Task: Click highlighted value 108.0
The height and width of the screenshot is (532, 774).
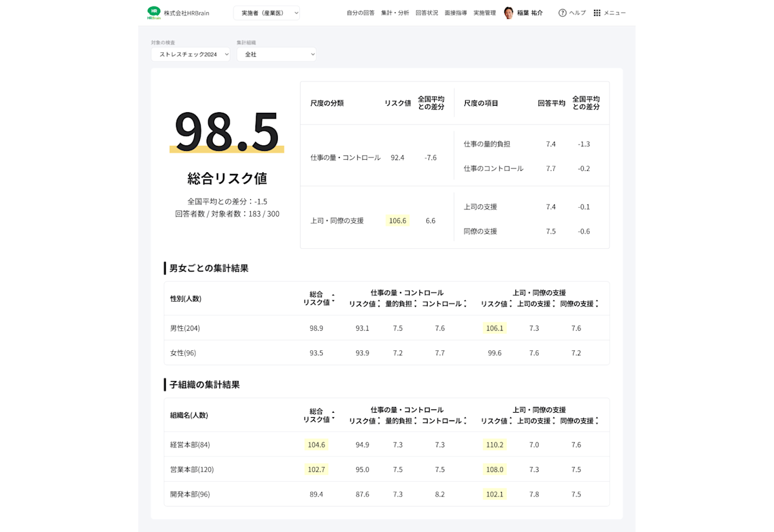Action: [495, 469]
